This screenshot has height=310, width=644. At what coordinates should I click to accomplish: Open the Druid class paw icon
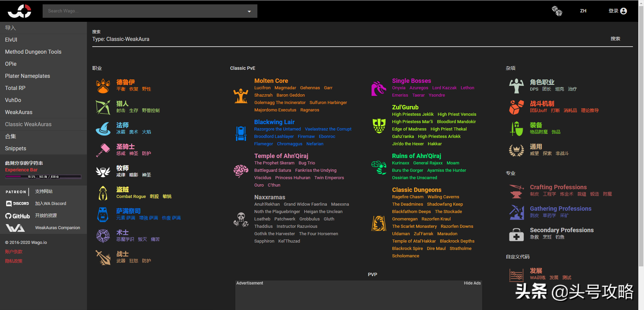click(103, 86)
